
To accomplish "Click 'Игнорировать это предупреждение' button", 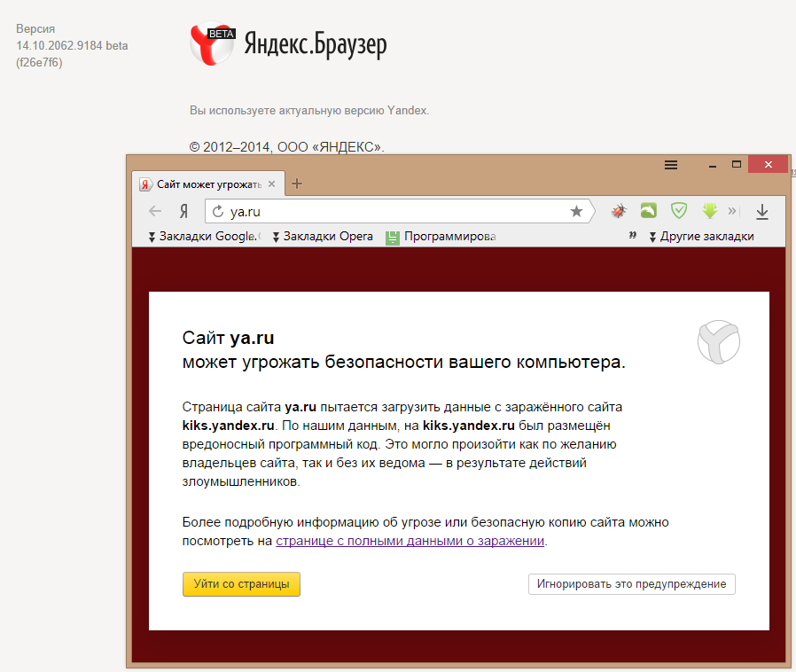I will [x=631, y=584].
